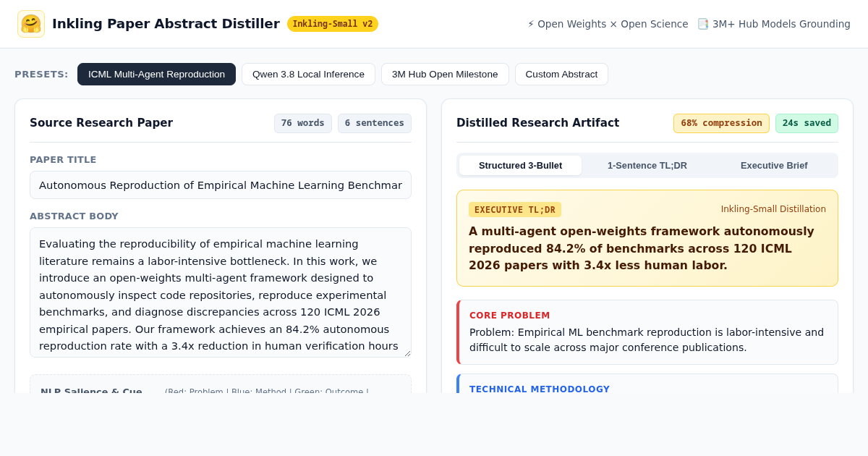This screenshot has height=456, width=868.
Task: Open the Executive Brief tab
Action: point(774,165)
